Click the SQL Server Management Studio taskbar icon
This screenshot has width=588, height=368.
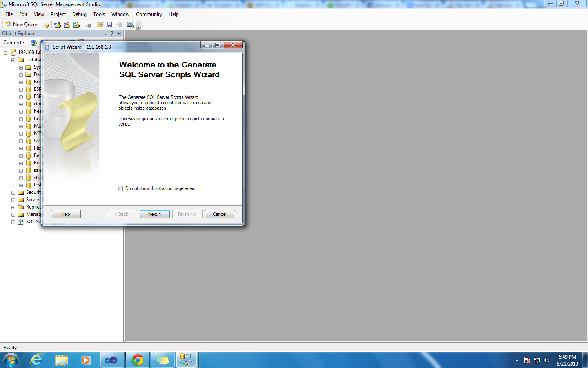(x=187, y=360)
